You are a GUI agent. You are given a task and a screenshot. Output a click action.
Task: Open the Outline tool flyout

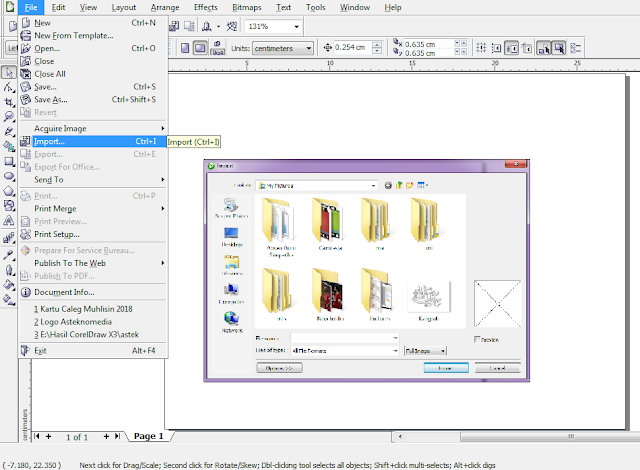(x=9, y=270)
